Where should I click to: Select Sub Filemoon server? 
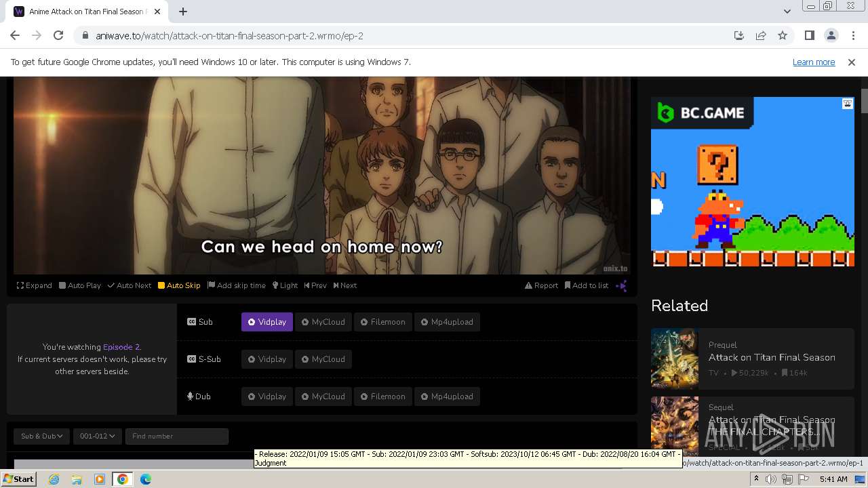[x=382, y=322]
